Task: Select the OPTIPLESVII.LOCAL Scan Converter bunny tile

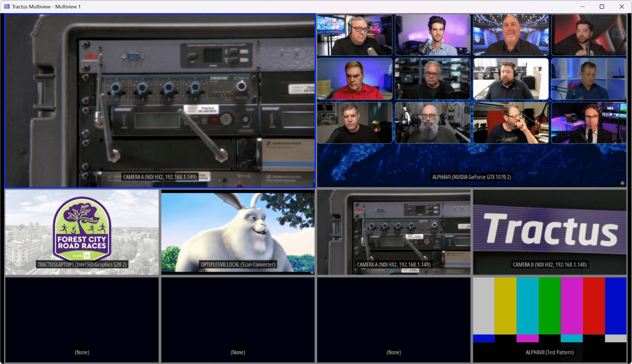Action: [238, 232]
